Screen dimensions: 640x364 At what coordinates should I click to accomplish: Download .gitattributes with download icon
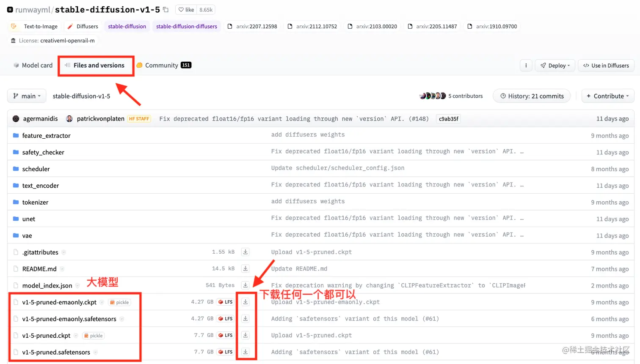(245, 252)
